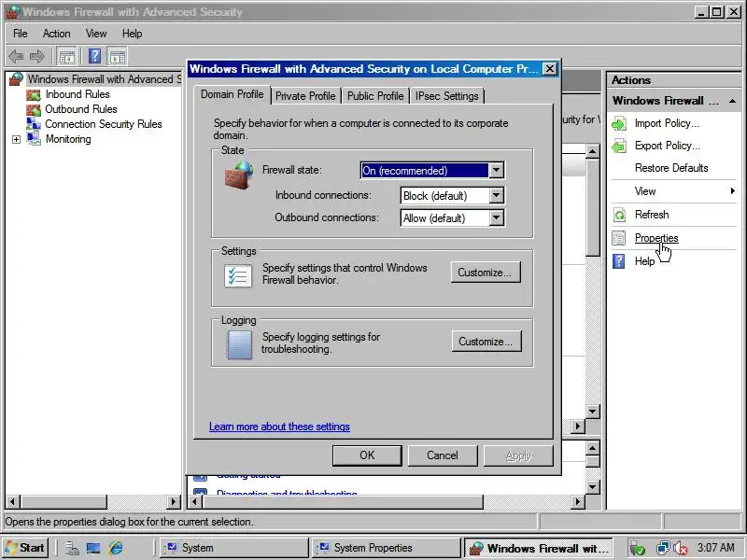The width and height of the screenshot is (747, 560).
Task: Click Show Desktop quick launch icon
Action: 93,548
